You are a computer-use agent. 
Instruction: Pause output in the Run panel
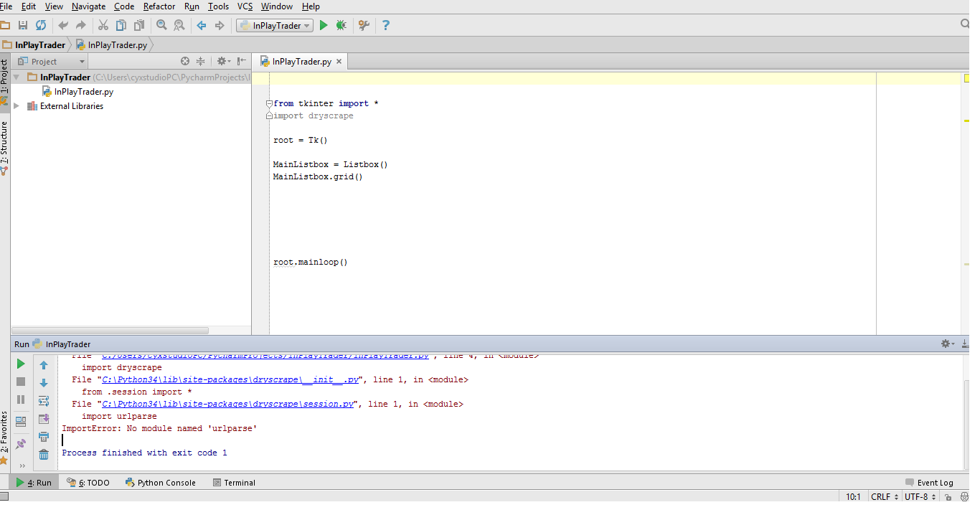(x=21, y=400)
